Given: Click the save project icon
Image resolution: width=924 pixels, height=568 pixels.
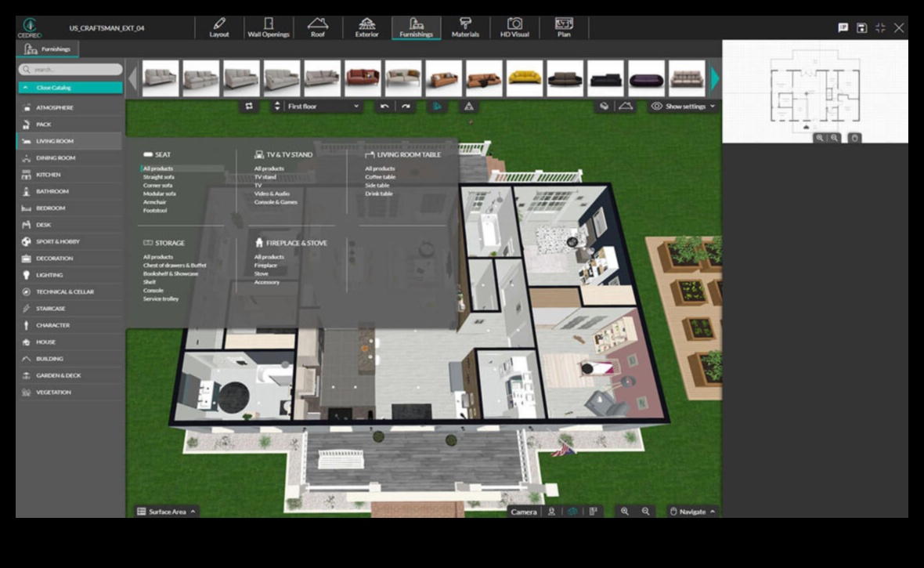Looking at the screenshot, I should pyautogui.click(x=861, y=27).
